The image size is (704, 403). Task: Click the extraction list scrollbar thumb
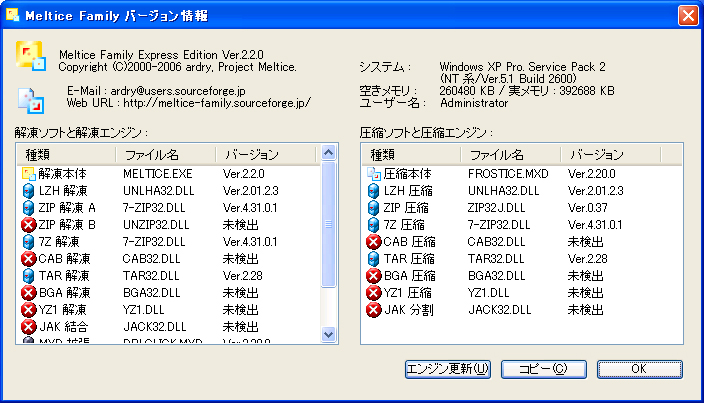pos(329,224)
